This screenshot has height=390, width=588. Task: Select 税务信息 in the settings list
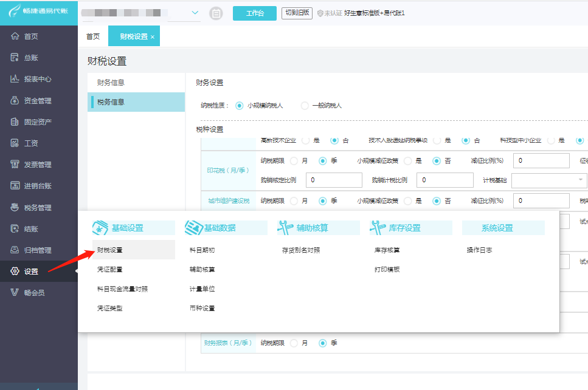[136, 102]
